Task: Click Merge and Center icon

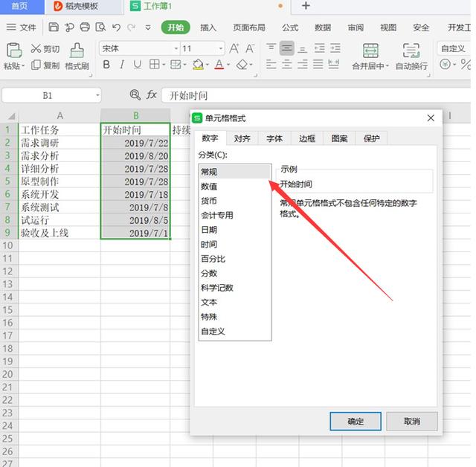Action: [370, 51]
